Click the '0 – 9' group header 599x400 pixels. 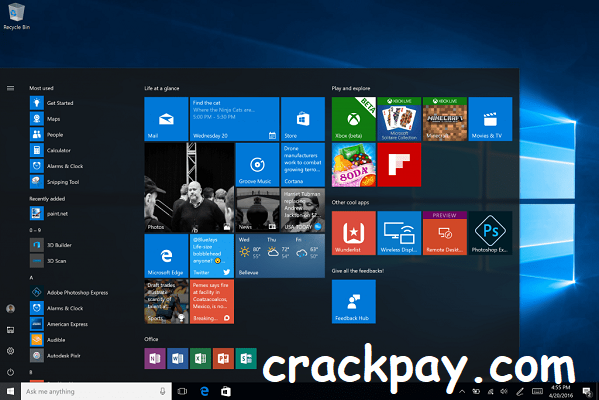pyautogui.click(x=35, y=230)
